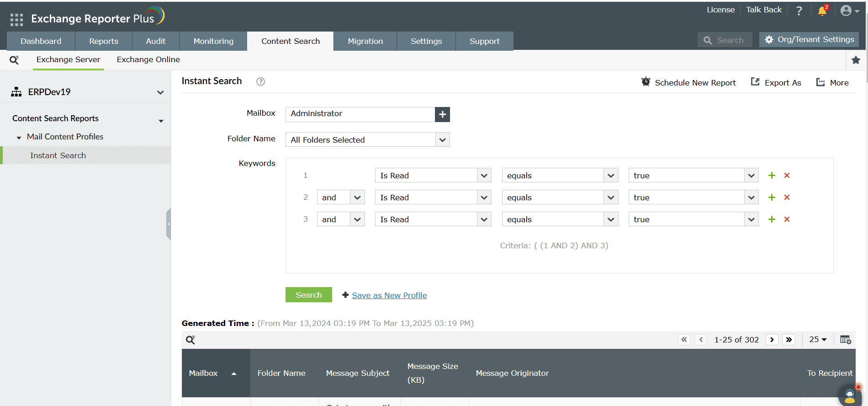Screen dimensions: 868x406
Task: Click the favorites star icon
Action: (x=856, y=60)
